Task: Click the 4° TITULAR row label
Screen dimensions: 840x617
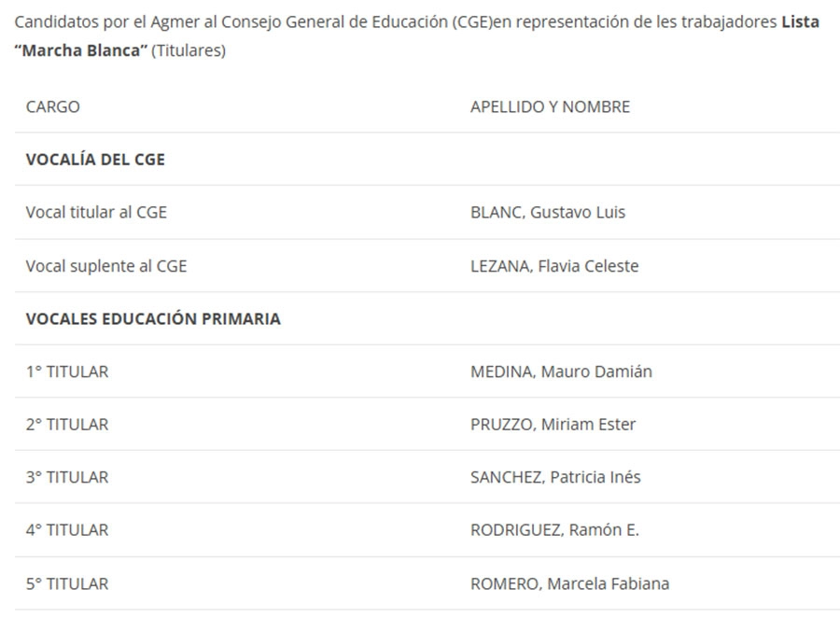Action: click(67, 529)
